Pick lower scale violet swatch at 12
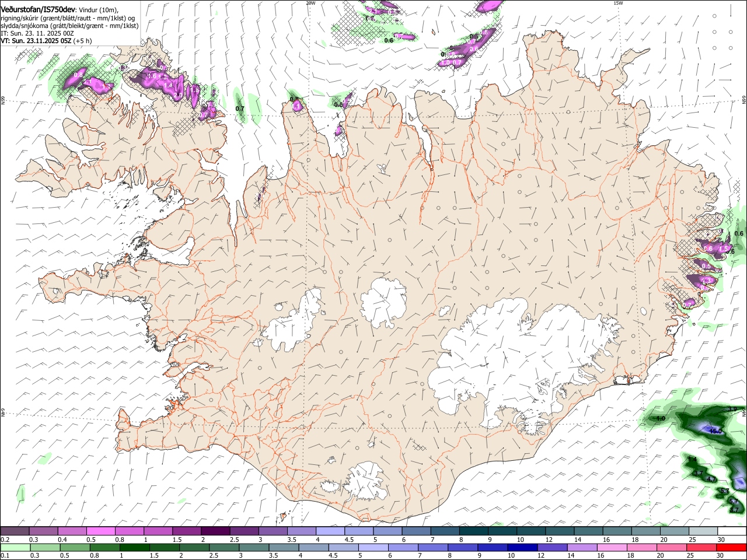747x560 pixels. click(x=551, y=547)
